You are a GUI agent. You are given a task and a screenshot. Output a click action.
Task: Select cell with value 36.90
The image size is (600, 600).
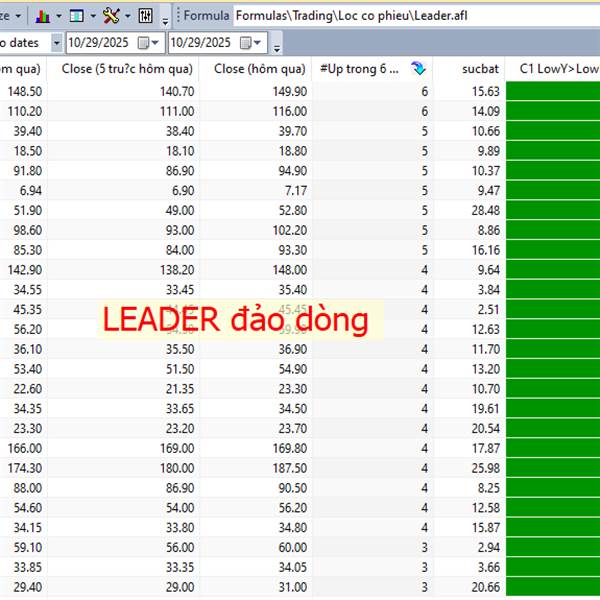255,349
